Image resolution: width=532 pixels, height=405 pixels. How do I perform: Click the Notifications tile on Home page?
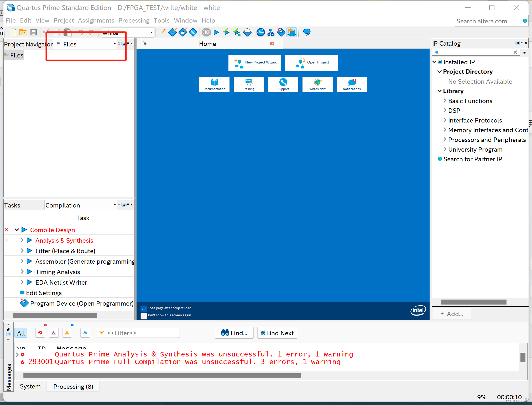(352, 84)
